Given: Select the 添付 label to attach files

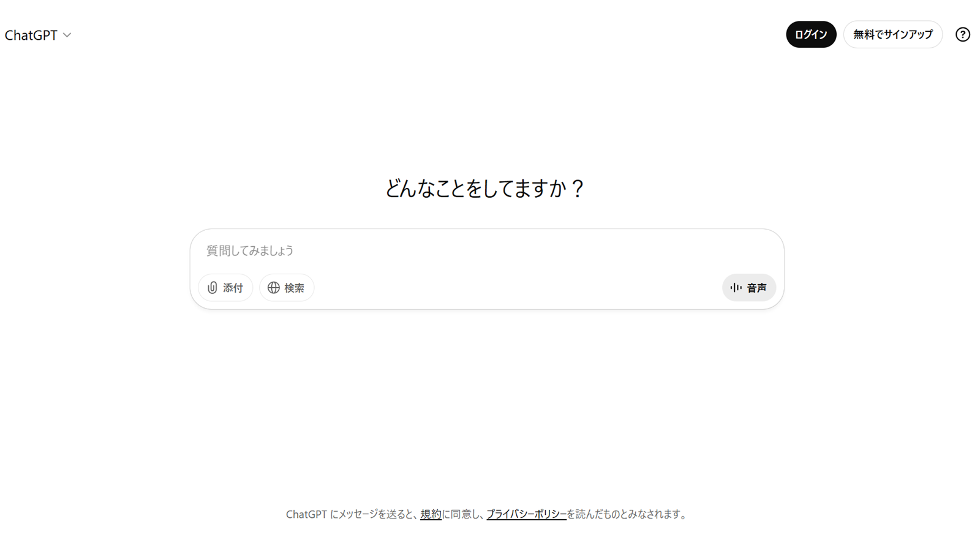Looking at the screenshot, I should (x=233, y=288).
